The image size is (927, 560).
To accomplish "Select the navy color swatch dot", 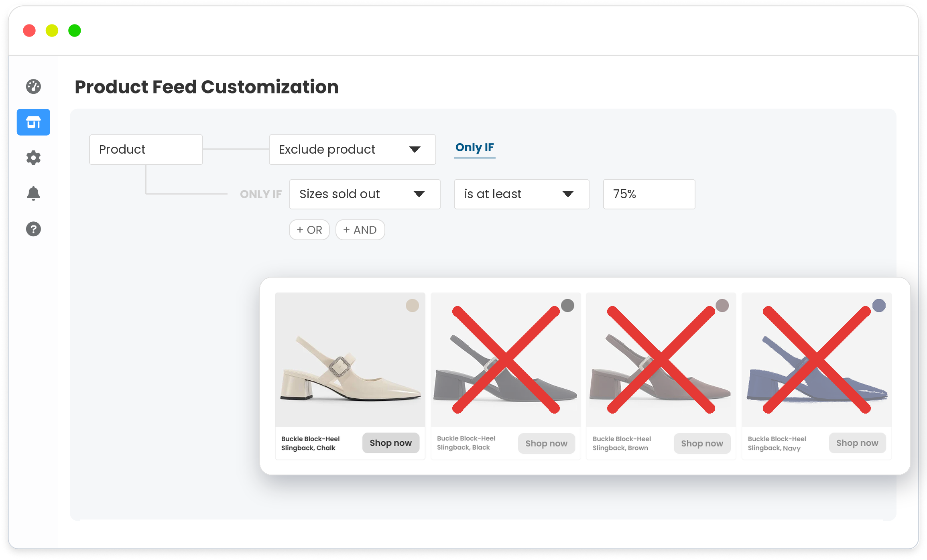I will pyautogui.click(x=879, y=306).
